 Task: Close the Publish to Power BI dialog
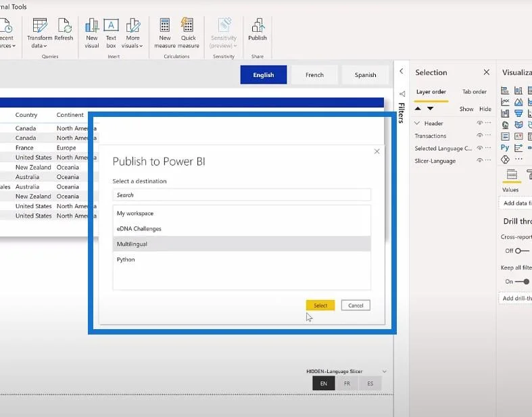click(377, 151)
